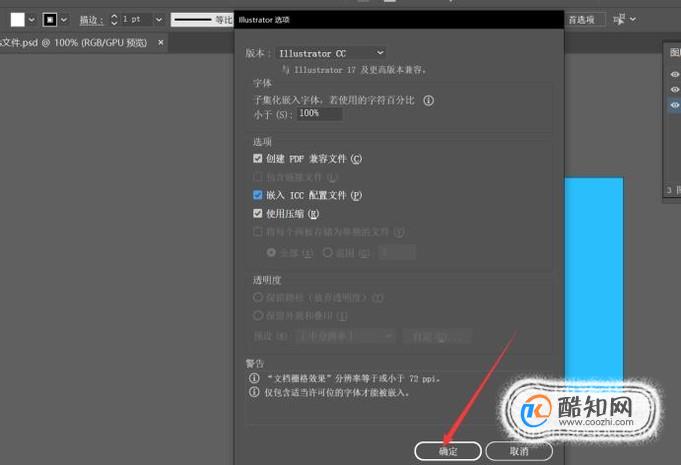Image resolution: width=681 pixels, height=465 pixels.
Task: Toggle 创建 PDF 兼容文件 checkbox
Action: (x=258, y=158)
